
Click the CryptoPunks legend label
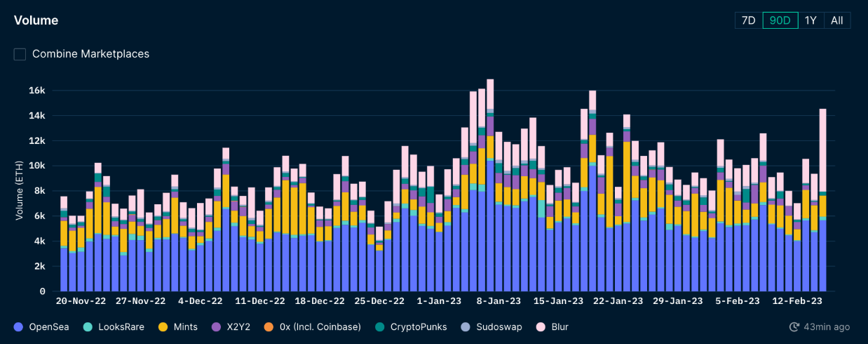[x=417, y=327]
